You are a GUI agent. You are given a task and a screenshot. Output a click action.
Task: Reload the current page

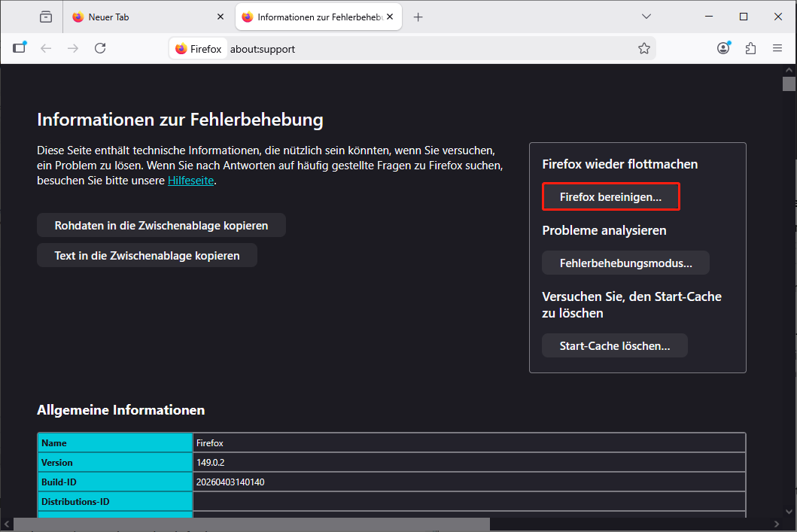click(x=100, y=48)
